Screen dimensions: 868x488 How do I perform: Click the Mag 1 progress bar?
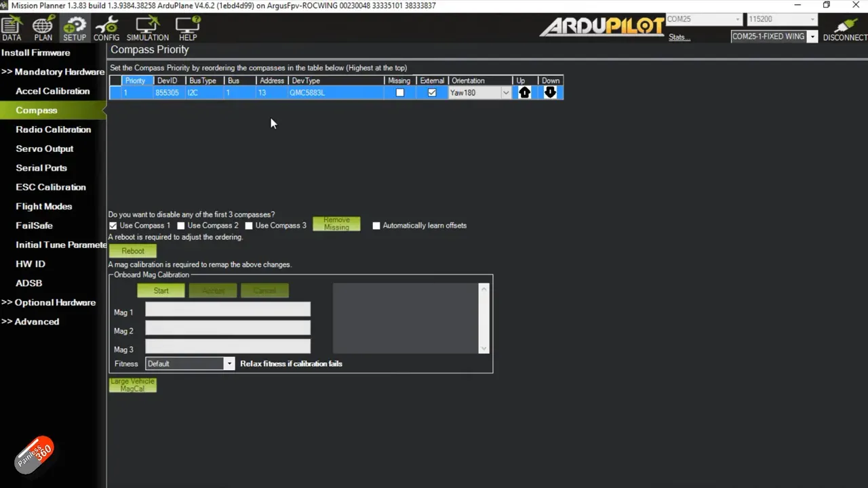228,310
